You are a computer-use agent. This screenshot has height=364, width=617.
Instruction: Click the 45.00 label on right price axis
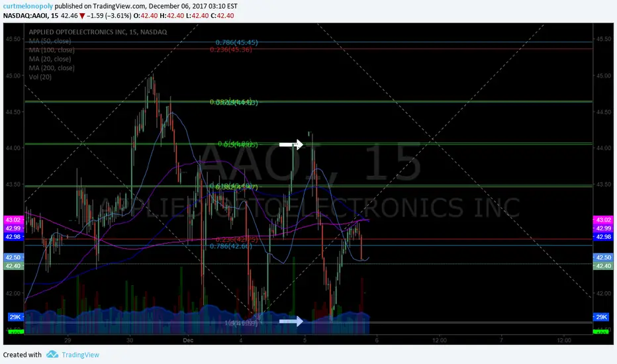point(603,75)
